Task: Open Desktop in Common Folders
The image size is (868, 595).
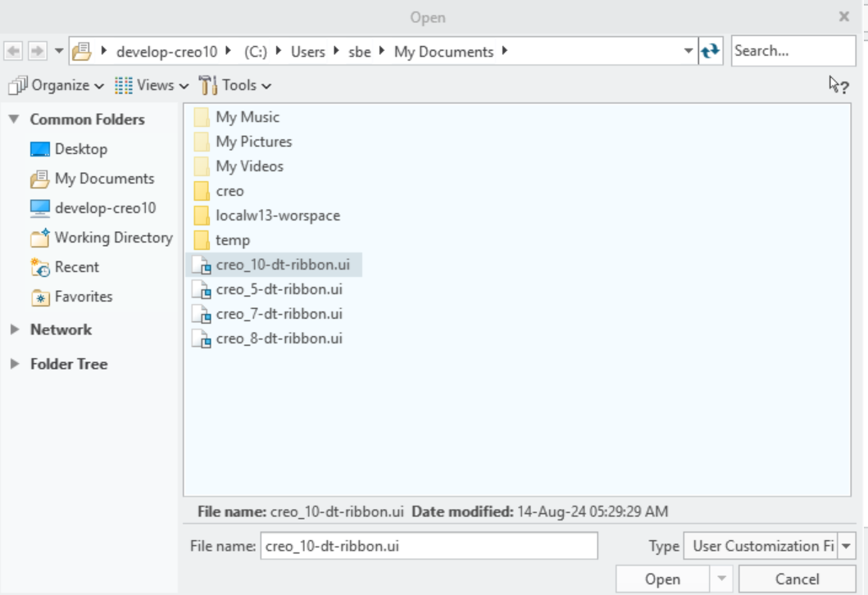Action: point(80,149)
